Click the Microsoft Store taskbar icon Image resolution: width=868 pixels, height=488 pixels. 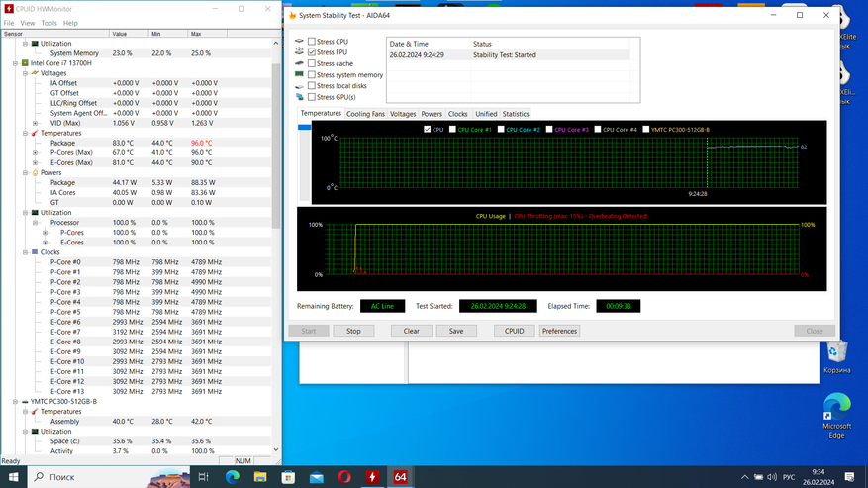tap(288, 477)
